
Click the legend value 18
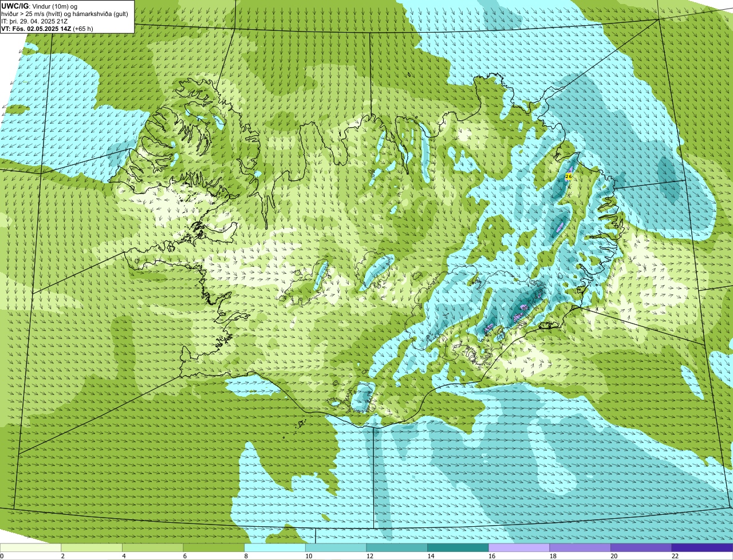pos(553,556)
